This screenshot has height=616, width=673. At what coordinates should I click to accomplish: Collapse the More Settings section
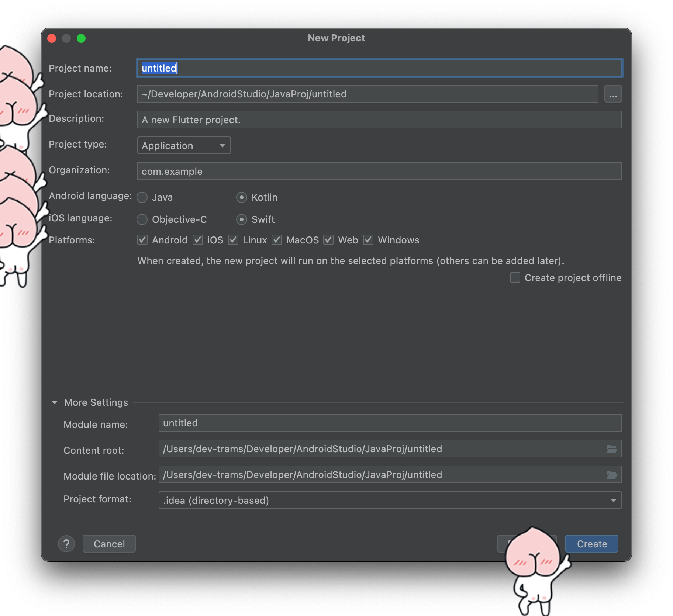[55, 402]
